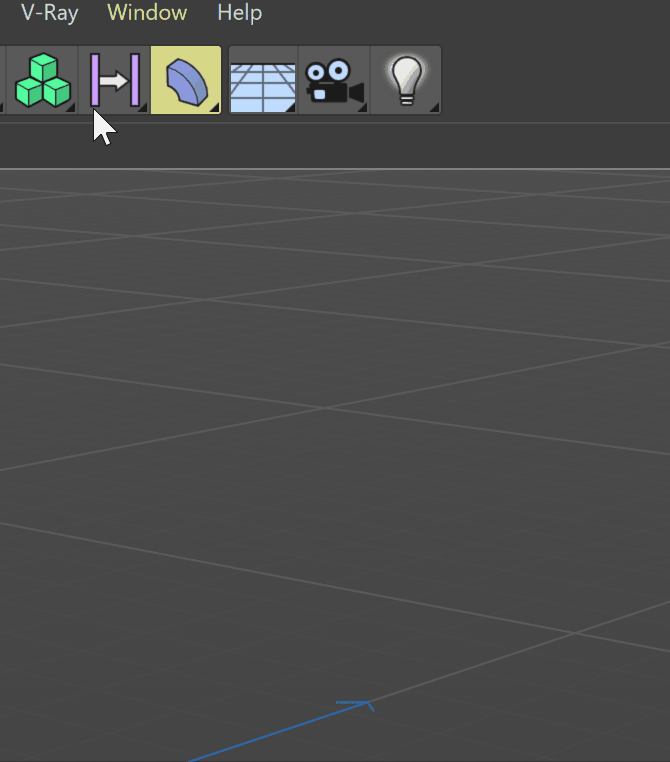The image size is (670, 762).
Task: Open the V-Ray menu
Action: [x=50, y=13]
